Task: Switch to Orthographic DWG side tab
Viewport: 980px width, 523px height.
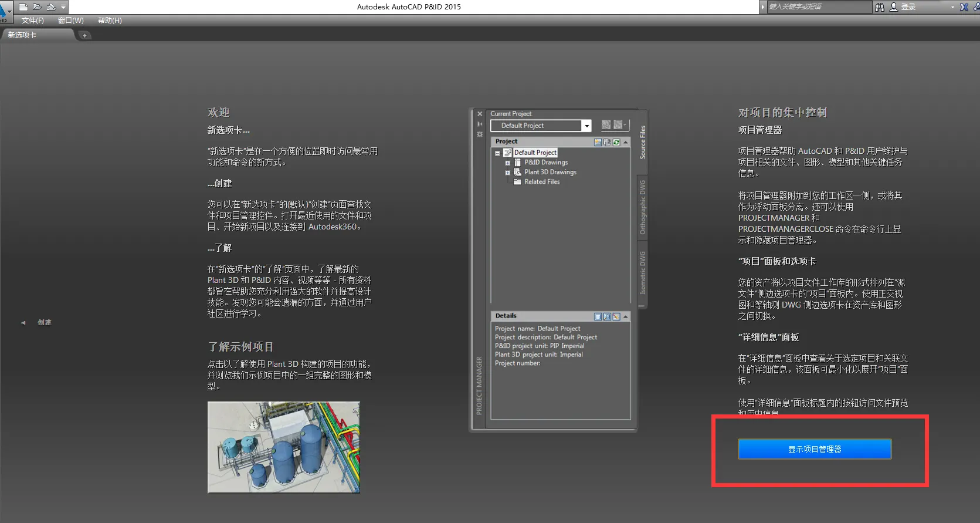Action: click(643, 207)
